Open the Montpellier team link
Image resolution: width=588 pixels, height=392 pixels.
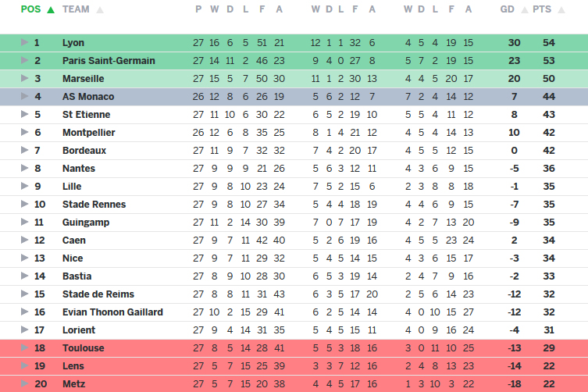pos(88,133)
